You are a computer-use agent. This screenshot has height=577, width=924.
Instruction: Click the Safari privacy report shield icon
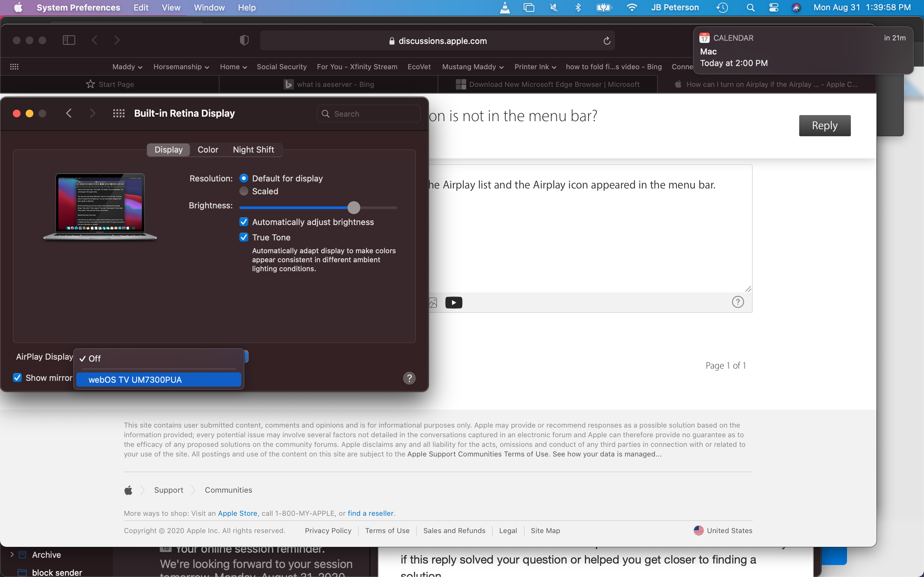click(244, 40)
